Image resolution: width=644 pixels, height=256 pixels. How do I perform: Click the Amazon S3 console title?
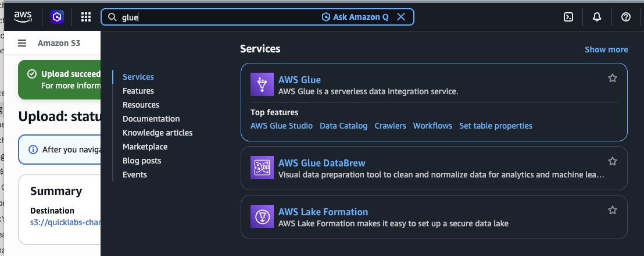coord(59,42)
